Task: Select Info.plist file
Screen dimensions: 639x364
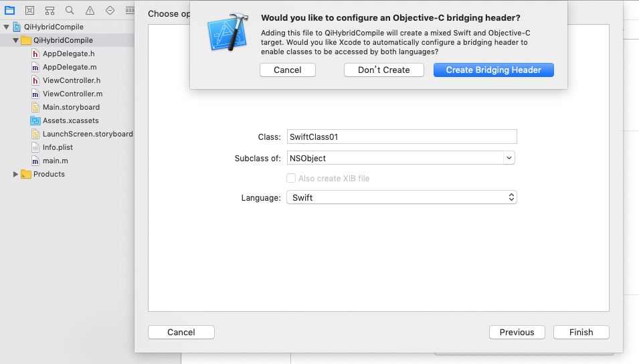Action: click(x=58, y=147)
